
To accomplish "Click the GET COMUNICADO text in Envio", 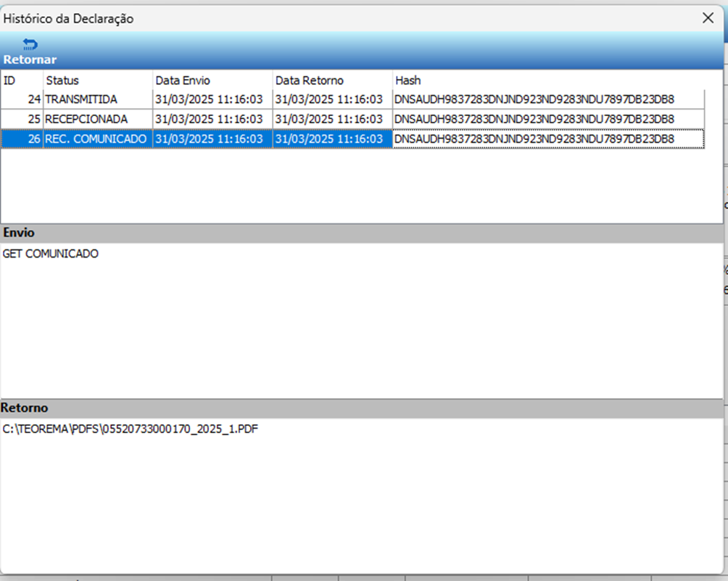I will (51, 254).
